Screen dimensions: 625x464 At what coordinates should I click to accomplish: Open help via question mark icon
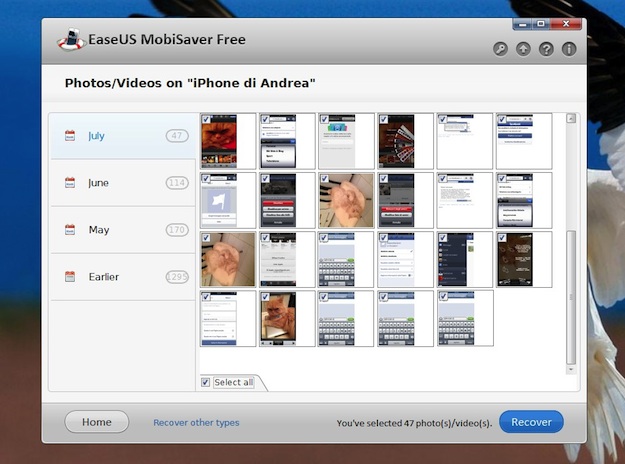coord(546,49)
